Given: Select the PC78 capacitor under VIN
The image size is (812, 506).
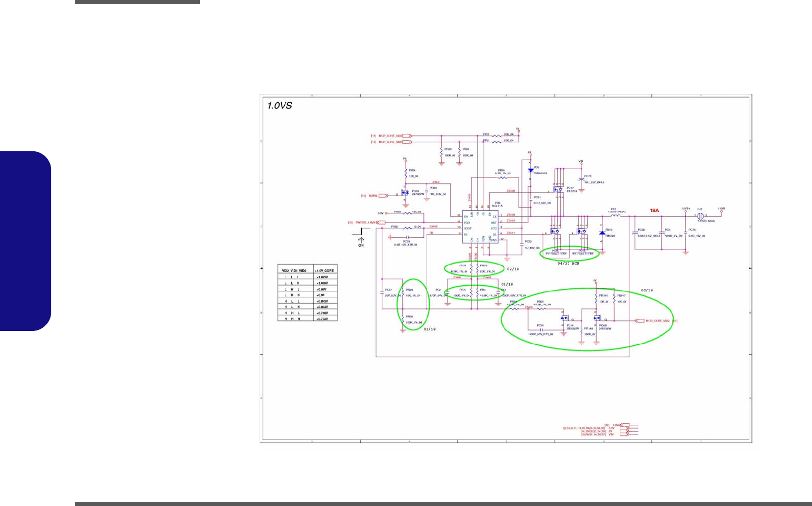Looking at the screenshot, I should point(581,180).
